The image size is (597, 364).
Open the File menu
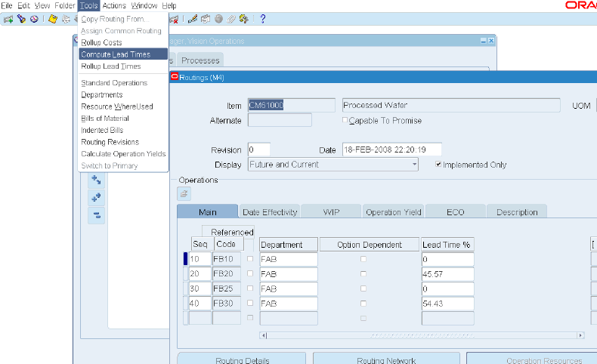pos(7,6)
